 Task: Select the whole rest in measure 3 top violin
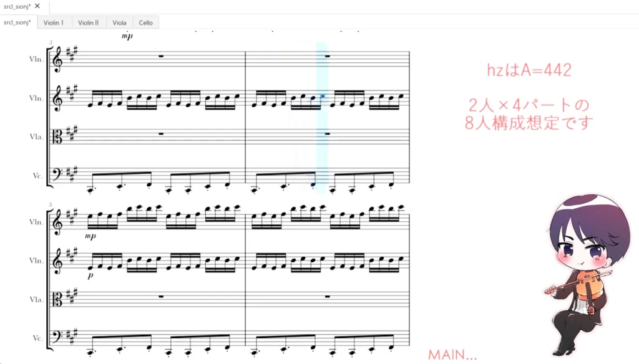pos(161,56)
